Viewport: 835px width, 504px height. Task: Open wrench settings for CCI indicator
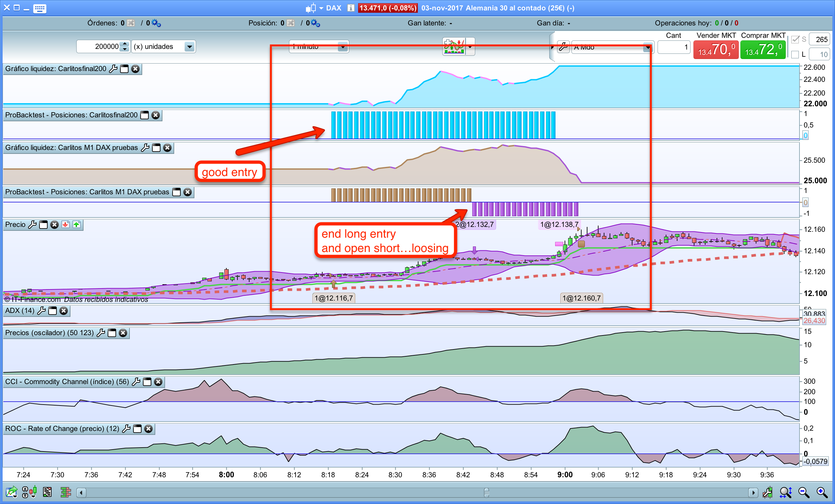pos(136,382)
